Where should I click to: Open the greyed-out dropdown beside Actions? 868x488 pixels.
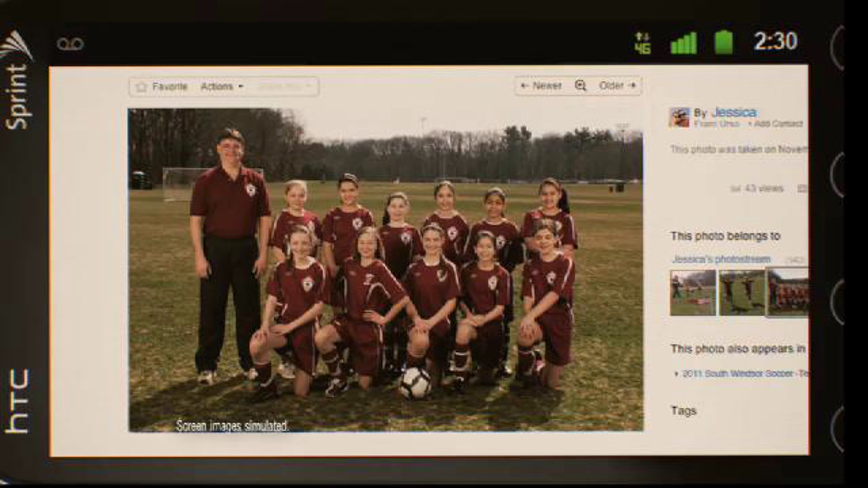click(285, 87)
